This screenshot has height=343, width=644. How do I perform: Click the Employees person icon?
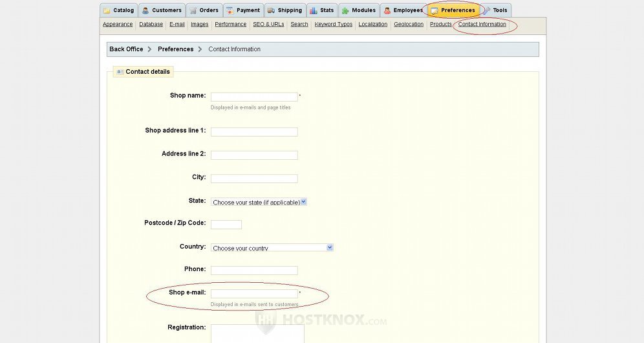tap(387, 11)
